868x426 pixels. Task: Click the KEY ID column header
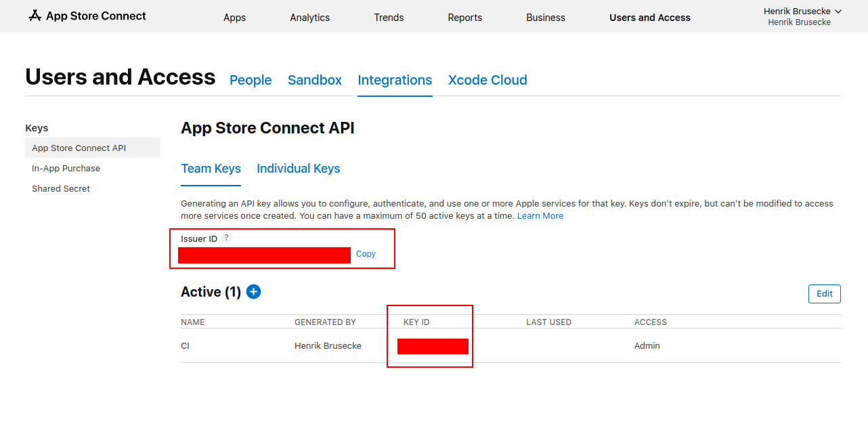pyautogui.click(x=416, y=322)
